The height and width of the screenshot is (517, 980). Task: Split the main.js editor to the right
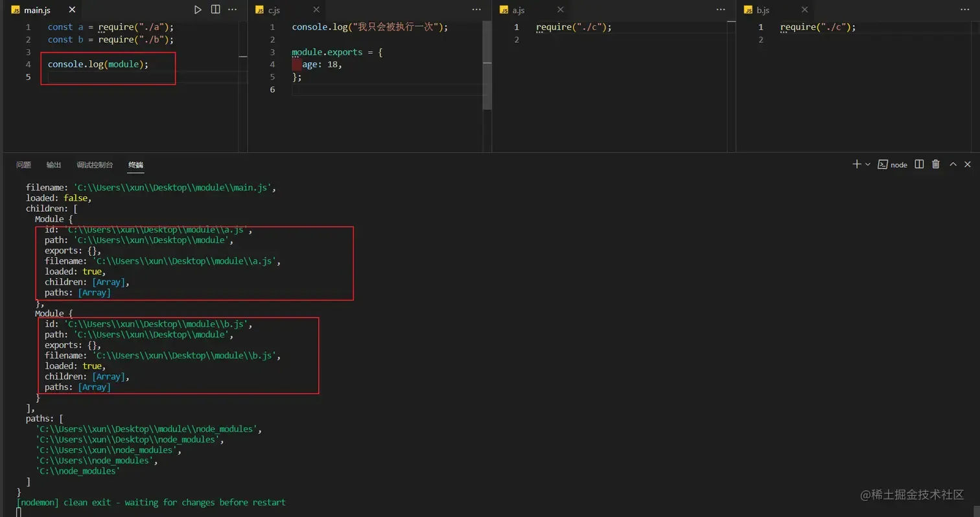coord(215,10)
